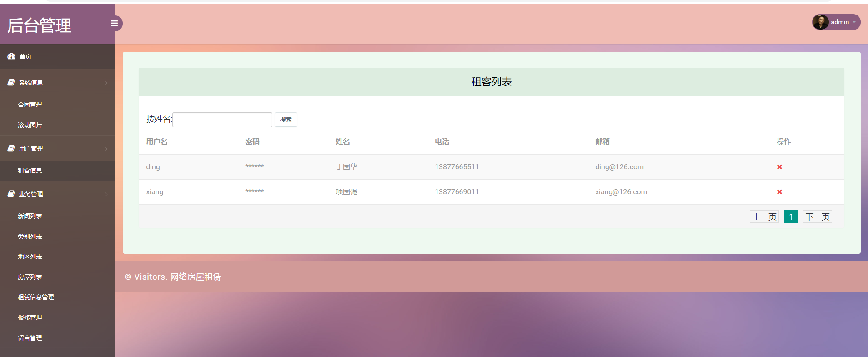Click the 姓名 column header

click(343, 142)
